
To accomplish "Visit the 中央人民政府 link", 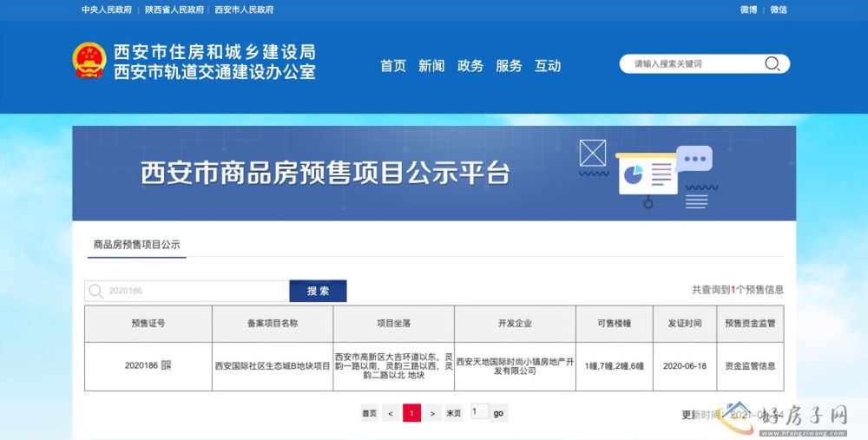I will [107, 10].
